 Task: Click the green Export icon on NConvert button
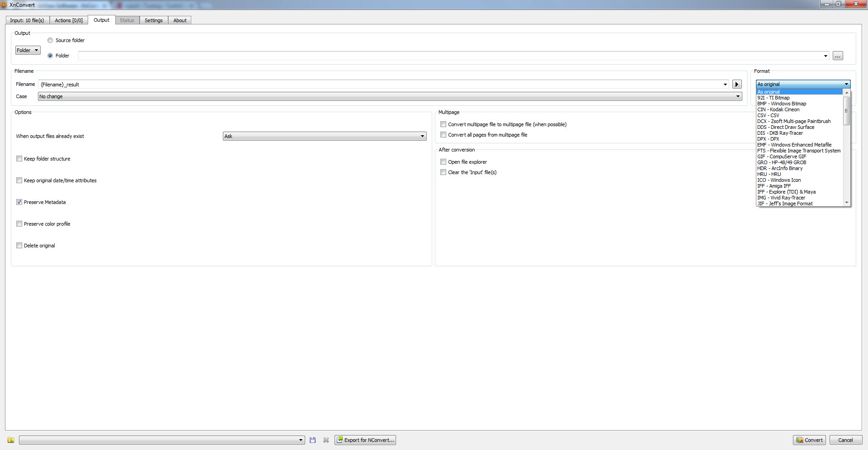(x=340, y=440)
